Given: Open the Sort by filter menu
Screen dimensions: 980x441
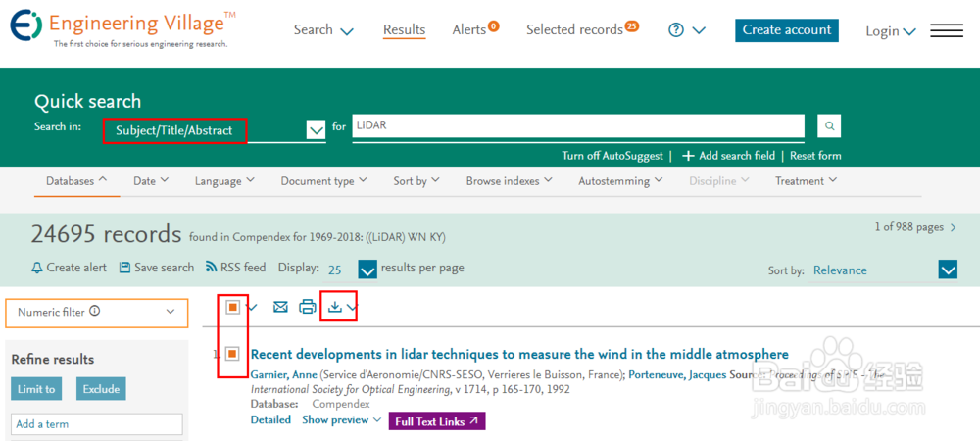Looking at the screenshot, I should pyautogui.click(x=416, y=181).
